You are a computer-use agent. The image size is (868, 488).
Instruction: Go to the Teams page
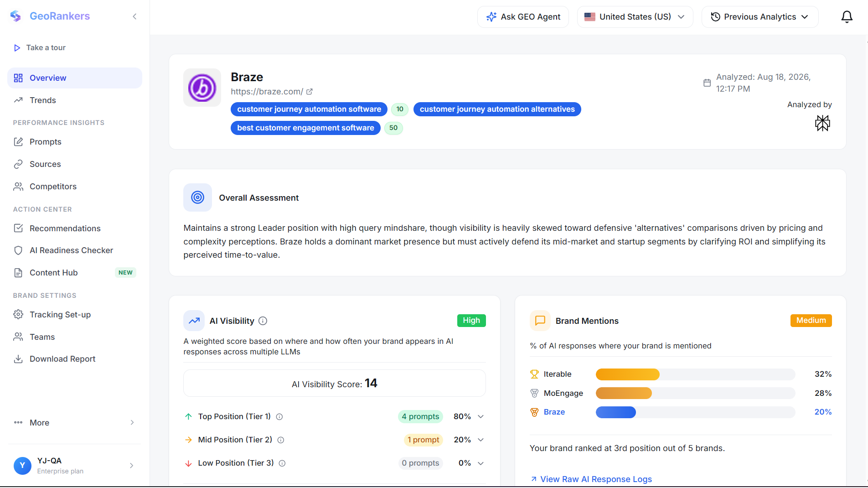(75, 337)
